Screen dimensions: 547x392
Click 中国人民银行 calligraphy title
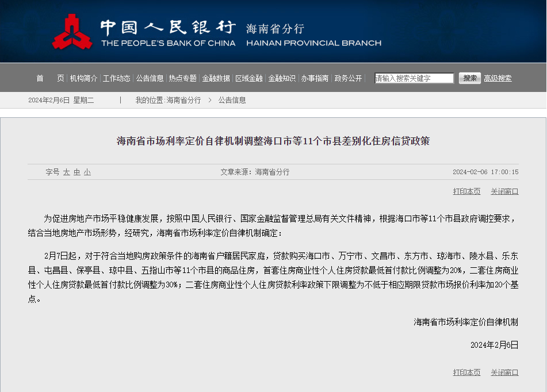coord(168,27)
